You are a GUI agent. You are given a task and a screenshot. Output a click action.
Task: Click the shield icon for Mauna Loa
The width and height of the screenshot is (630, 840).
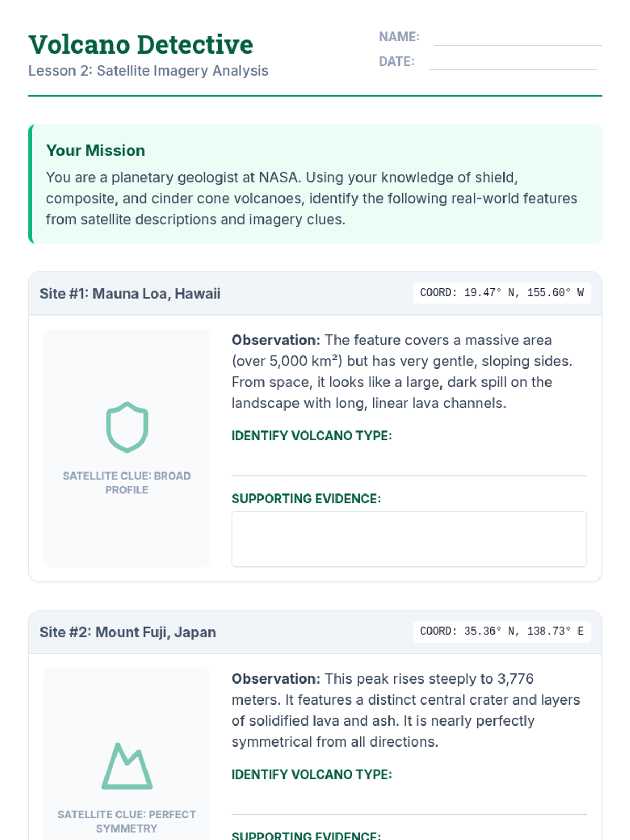(127, 427)
